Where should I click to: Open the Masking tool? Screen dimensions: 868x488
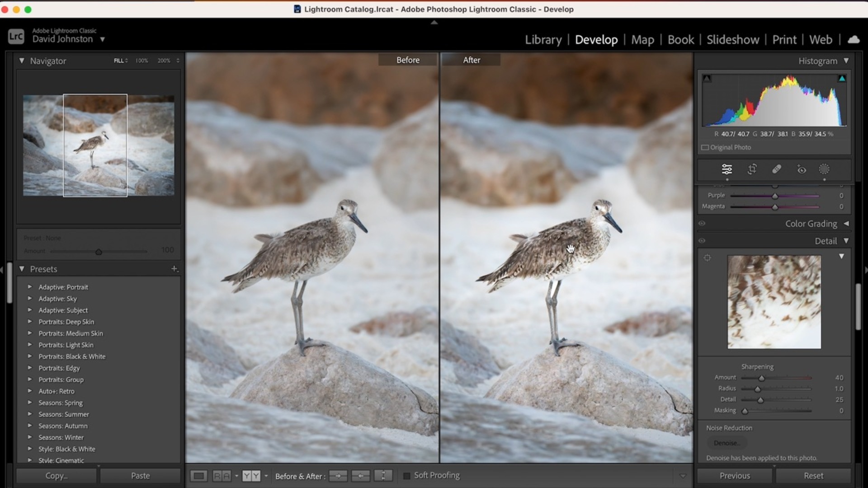click(x=824, y=169)
